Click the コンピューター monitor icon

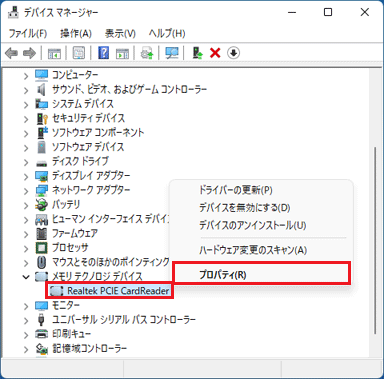coord(41,75)
